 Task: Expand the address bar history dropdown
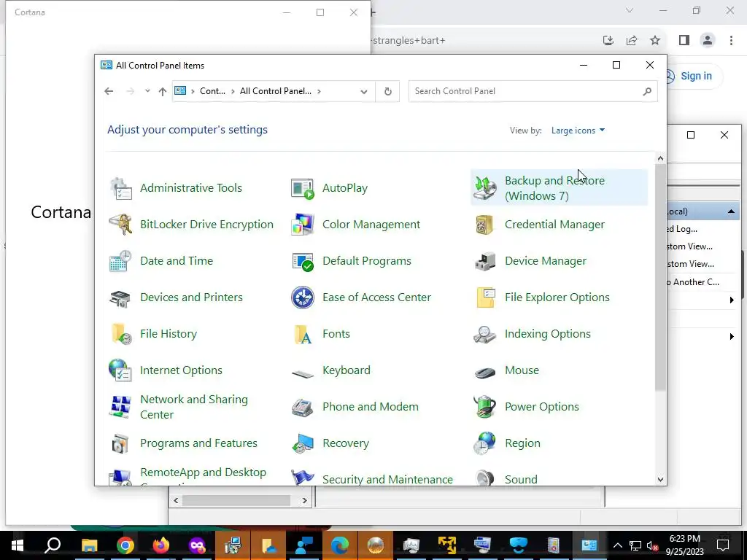click(364, 91)
